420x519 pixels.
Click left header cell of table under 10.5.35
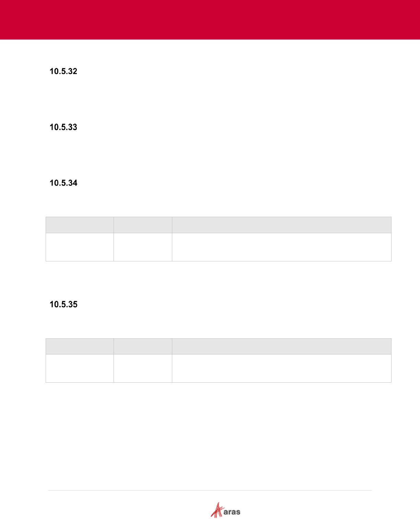80,346
